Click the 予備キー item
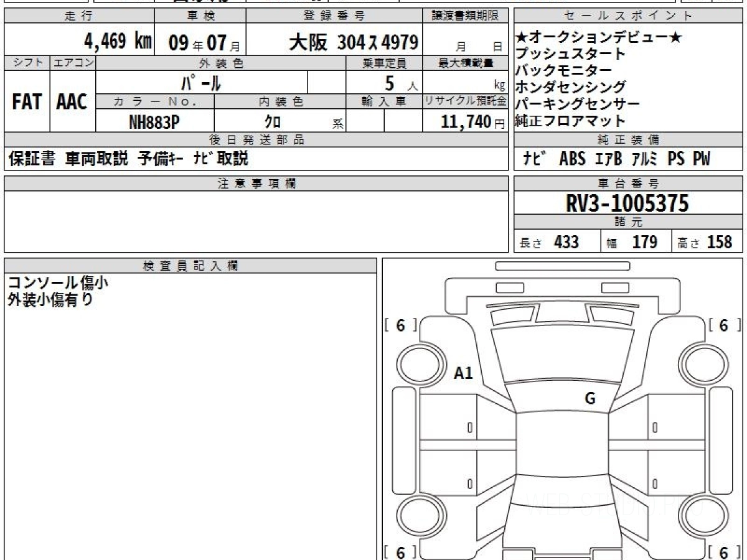 pyautogui.click(x=160, y=159)
